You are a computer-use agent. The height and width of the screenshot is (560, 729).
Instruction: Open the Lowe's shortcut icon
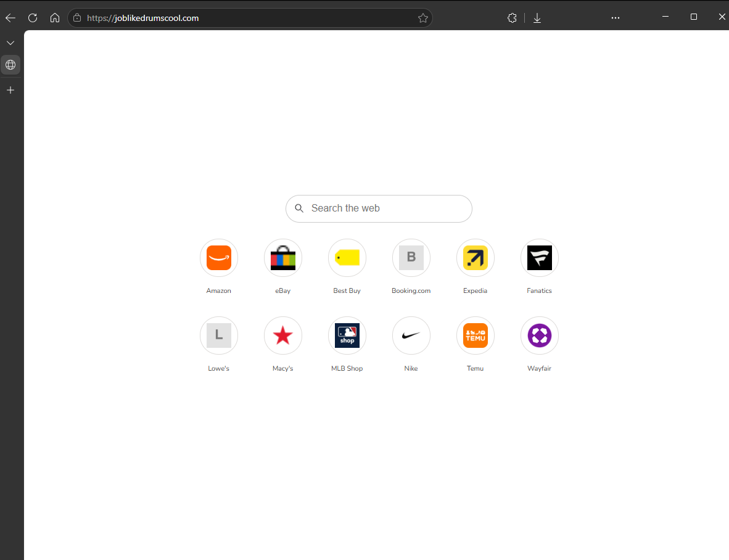pyautogui.click(x=219, y=336)
